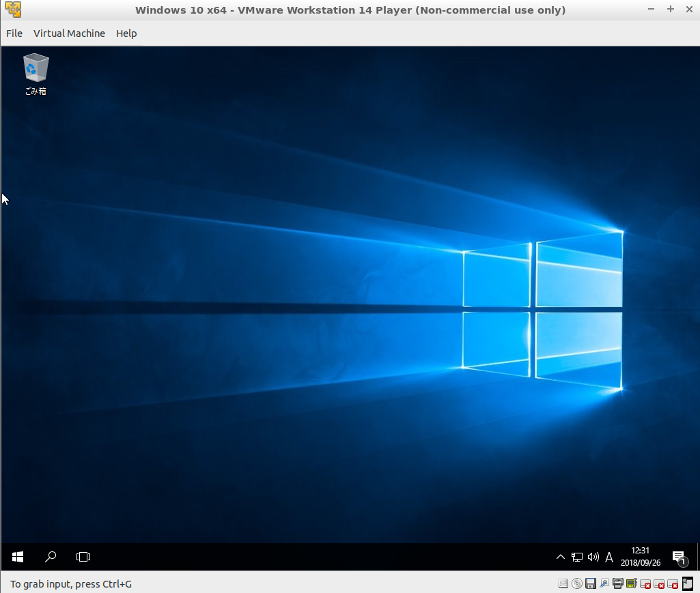Click the printer device icon

pos(618,583)
